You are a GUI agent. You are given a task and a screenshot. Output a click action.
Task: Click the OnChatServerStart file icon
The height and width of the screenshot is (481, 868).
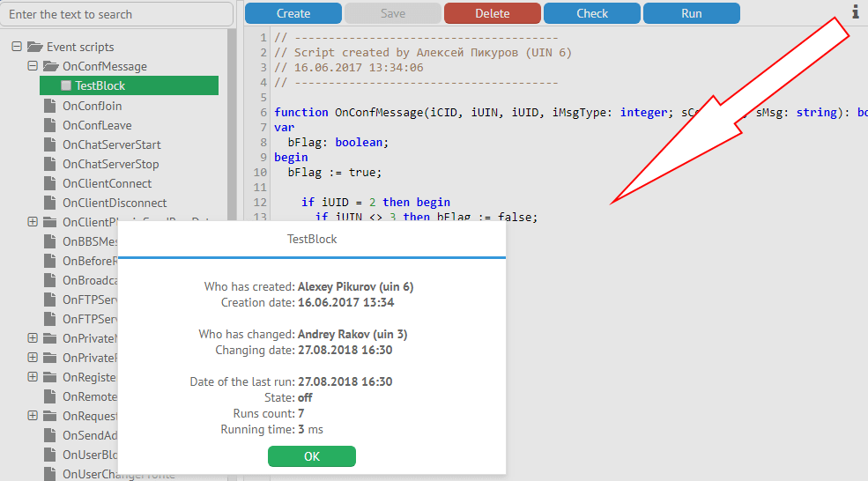(x=50, y=144)
